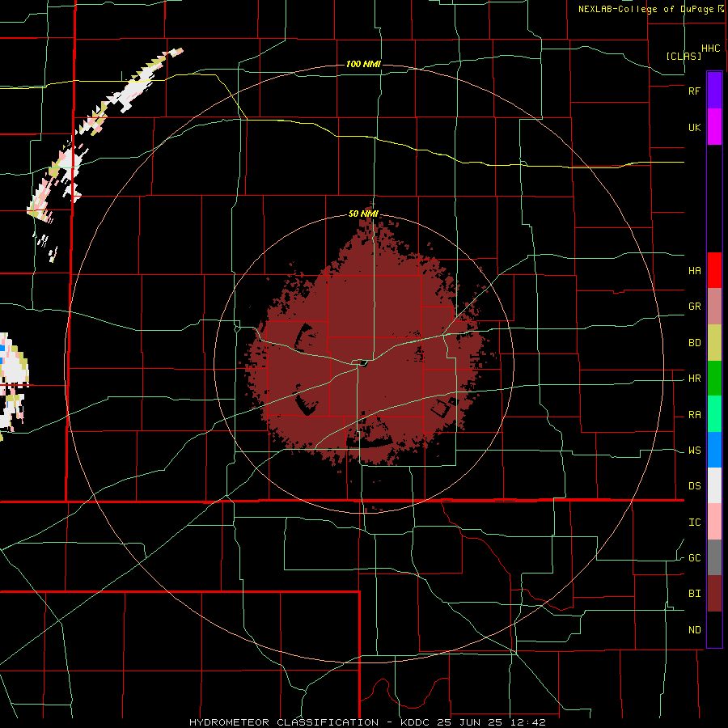Click the HHC product label

[710, 49]
